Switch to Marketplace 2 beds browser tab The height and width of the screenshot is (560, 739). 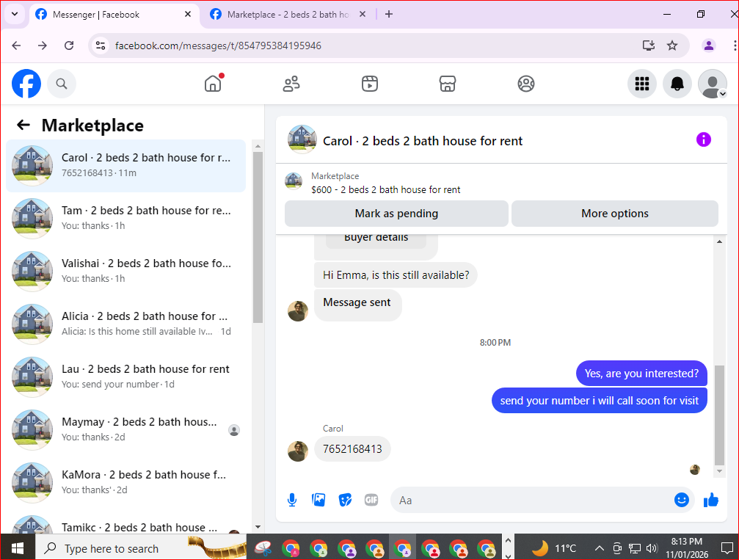click(x=288, y=15)
